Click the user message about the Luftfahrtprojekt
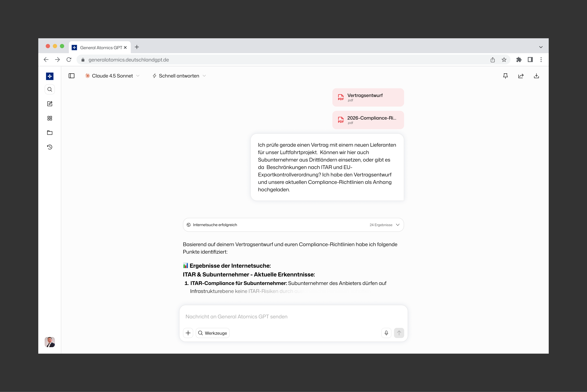The image size is (587, 392). tap(327, 167)
